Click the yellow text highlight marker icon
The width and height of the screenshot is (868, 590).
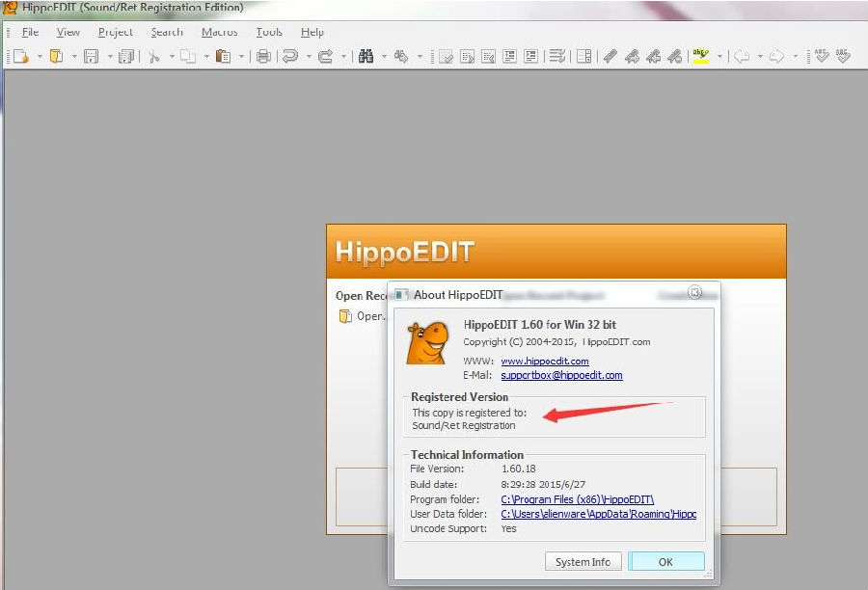coord(701,56)
